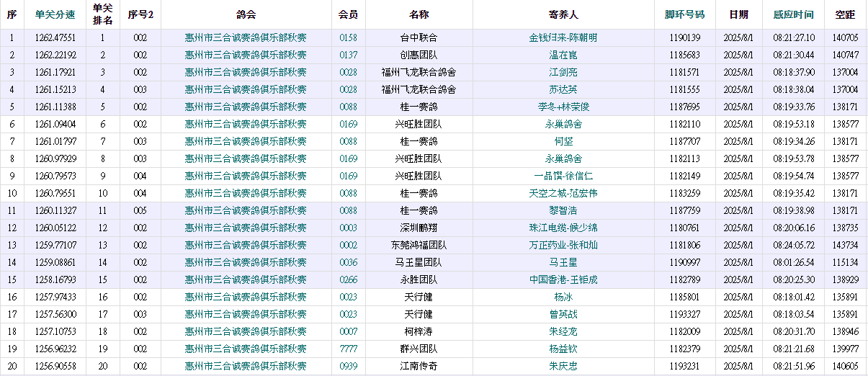
Task: Select member ID 7777
Action: 348,349
